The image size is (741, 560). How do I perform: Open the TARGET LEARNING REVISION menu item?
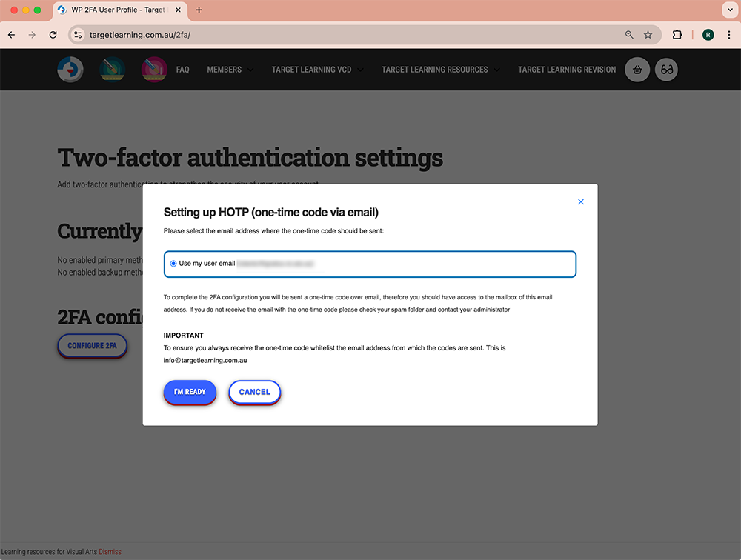(567, 70)
